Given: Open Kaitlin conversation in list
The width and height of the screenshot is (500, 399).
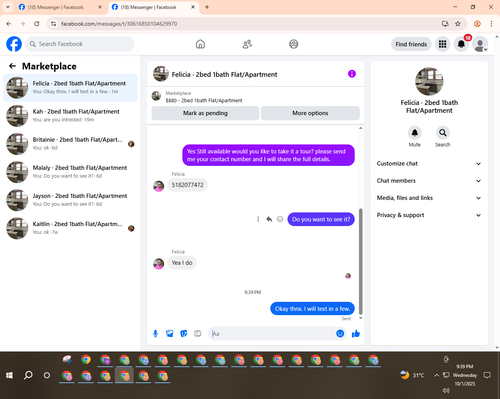Looking at the screenshot, I should click(70, 228).
